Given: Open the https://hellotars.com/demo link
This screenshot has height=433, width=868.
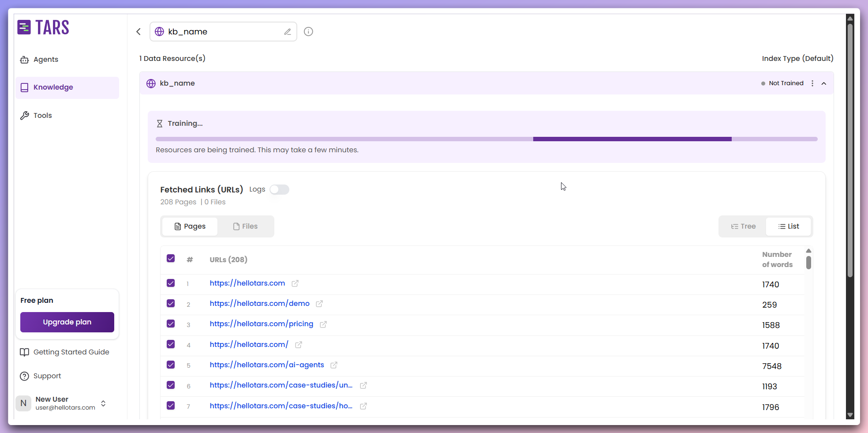Looking at the screenshot, I should tap(260, 304).
